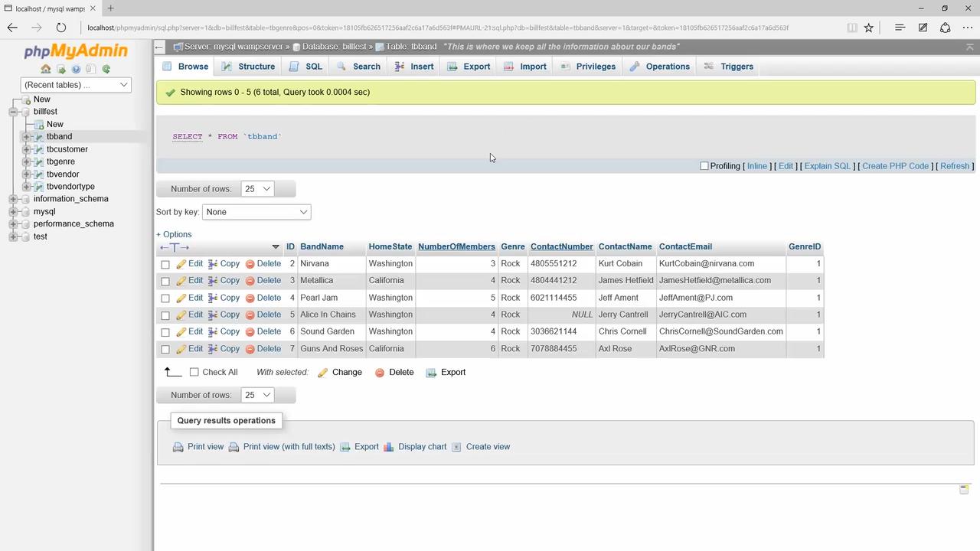This screenshot has width=980, height=551.
Task: Switch to the Structure tab
Action: (248, 67)
